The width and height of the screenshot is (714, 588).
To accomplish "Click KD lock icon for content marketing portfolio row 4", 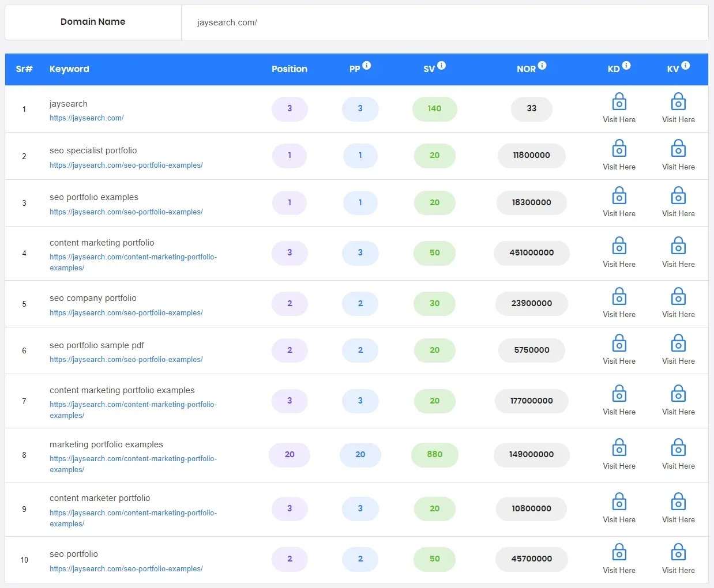I will [619, 246].
